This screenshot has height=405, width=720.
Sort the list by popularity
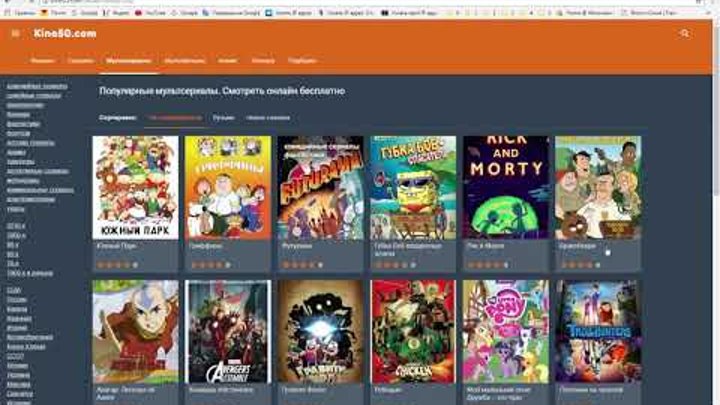tap(173, 117)
